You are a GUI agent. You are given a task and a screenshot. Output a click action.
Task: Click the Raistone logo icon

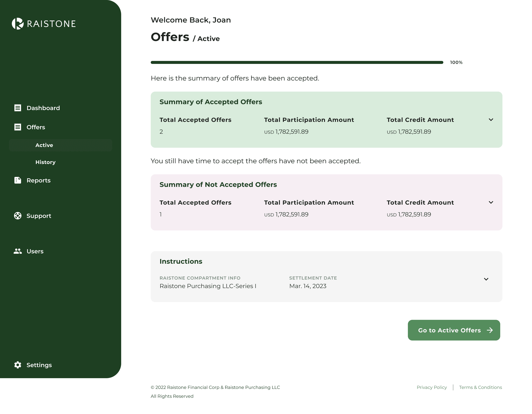[18, 24]
